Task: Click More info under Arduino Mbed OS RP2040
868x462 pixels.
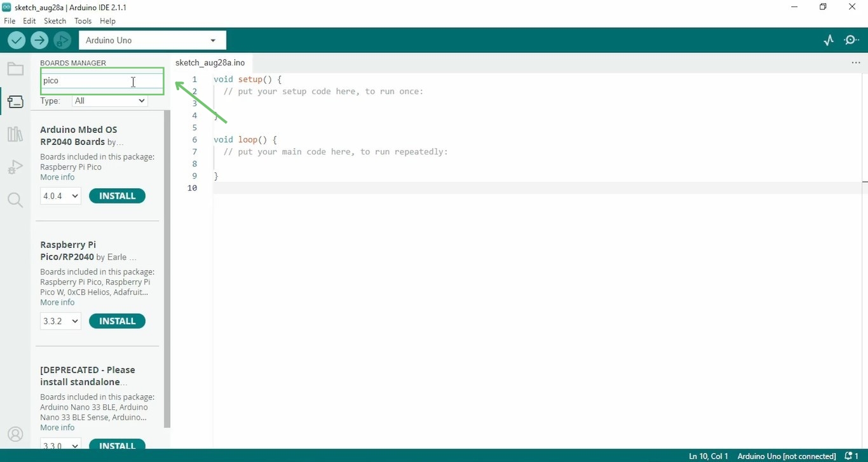Action: 57,177
